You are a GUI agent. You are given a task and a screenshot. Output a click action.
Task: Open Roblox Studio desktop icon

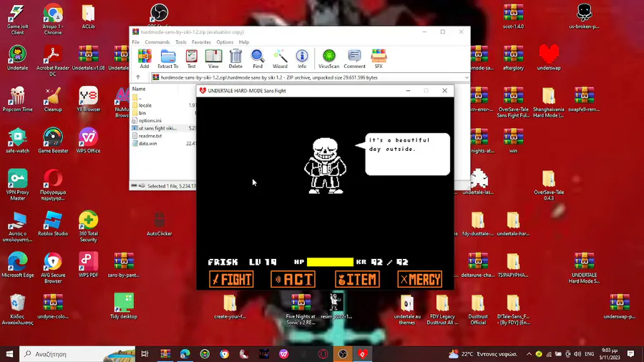click(x=53, y=224)
